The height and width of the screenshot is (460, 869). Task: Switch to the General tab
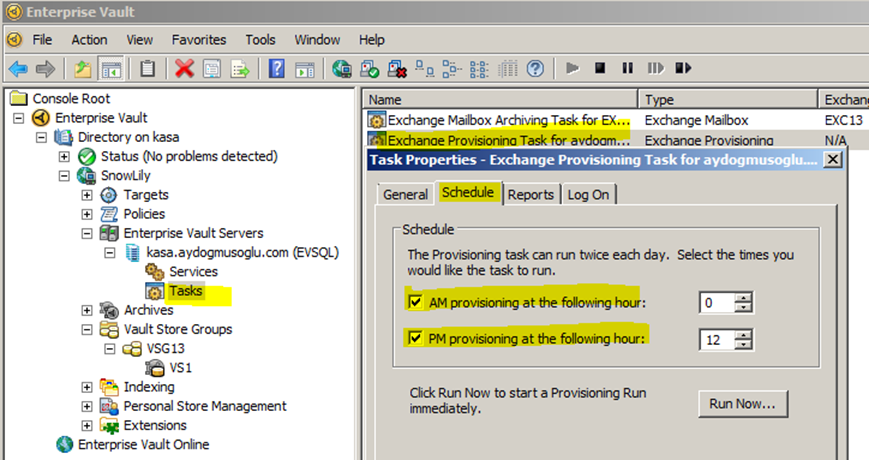pyautogui.click(x=405, y=195)
